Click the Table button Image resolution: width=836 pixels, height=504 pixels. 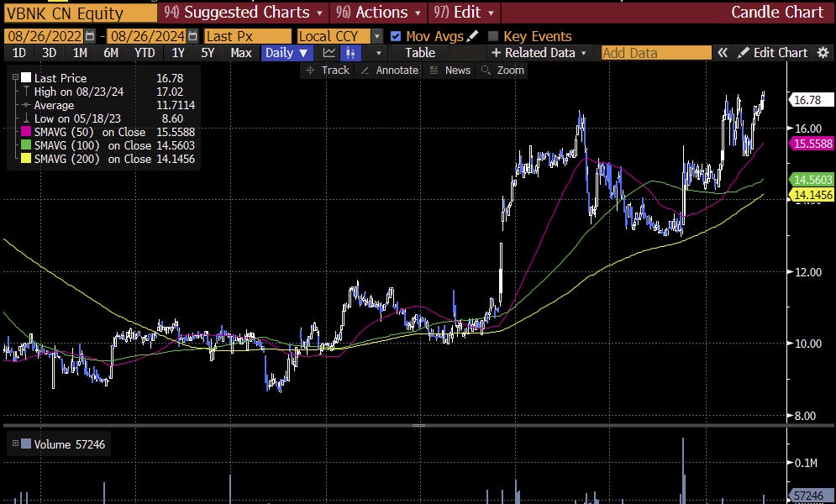[419, 52]
